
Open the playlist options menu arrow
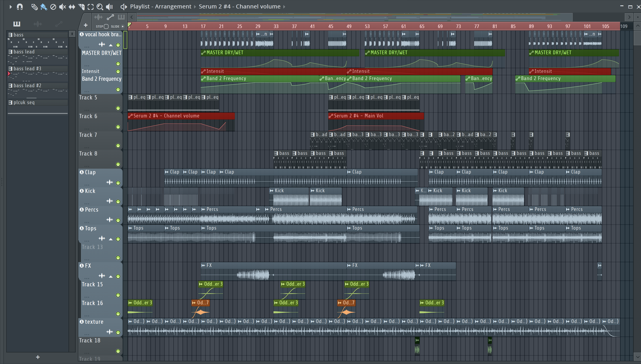10,7
